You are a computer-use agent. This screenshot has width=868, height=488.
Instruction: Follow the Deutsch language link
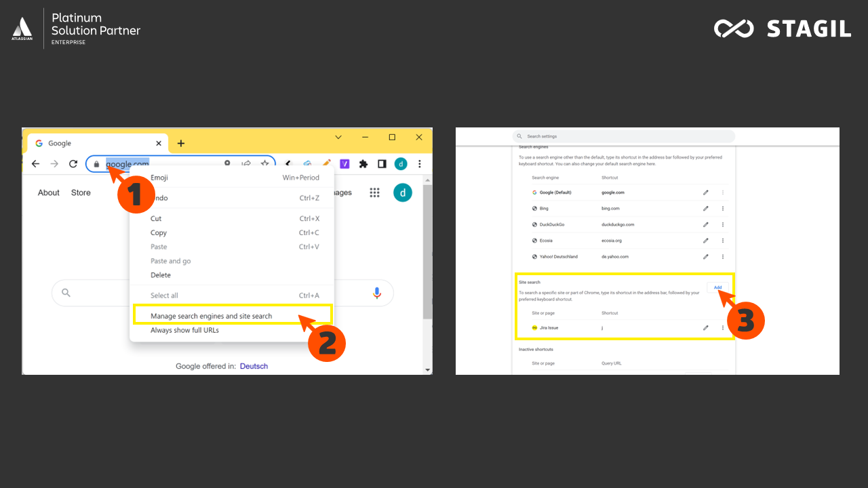(x=254, y=366)
